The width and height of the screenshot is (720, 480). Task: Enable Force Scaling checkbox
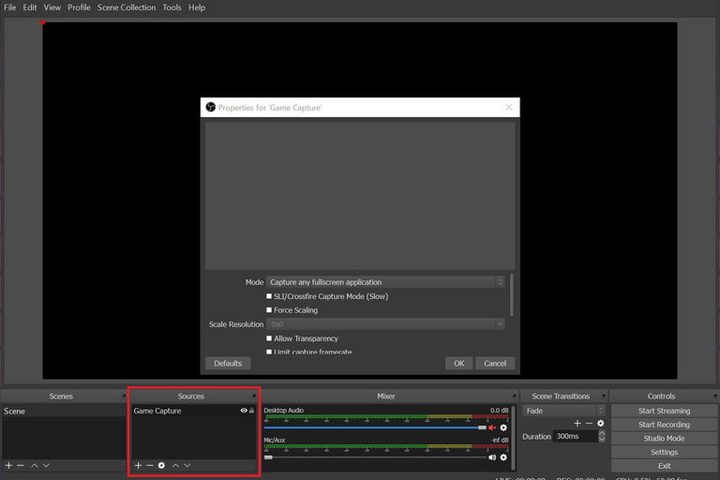269,310
